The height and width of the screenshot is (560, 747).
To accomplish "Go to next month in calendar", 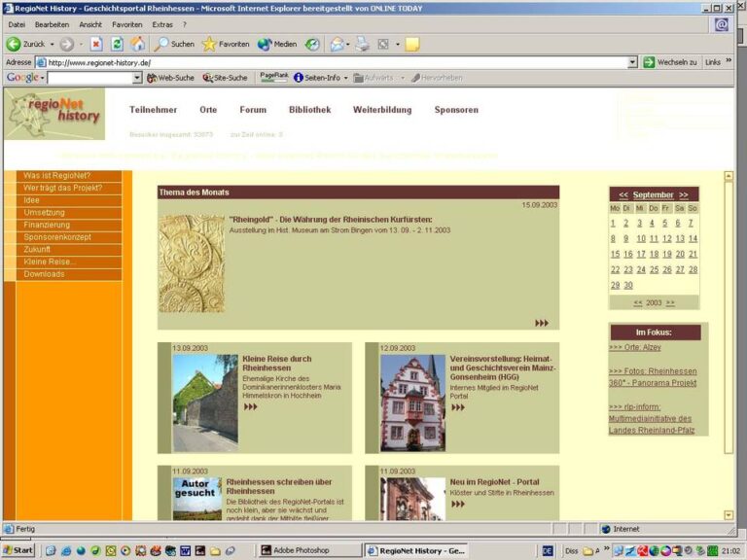I will click(683, 194).
